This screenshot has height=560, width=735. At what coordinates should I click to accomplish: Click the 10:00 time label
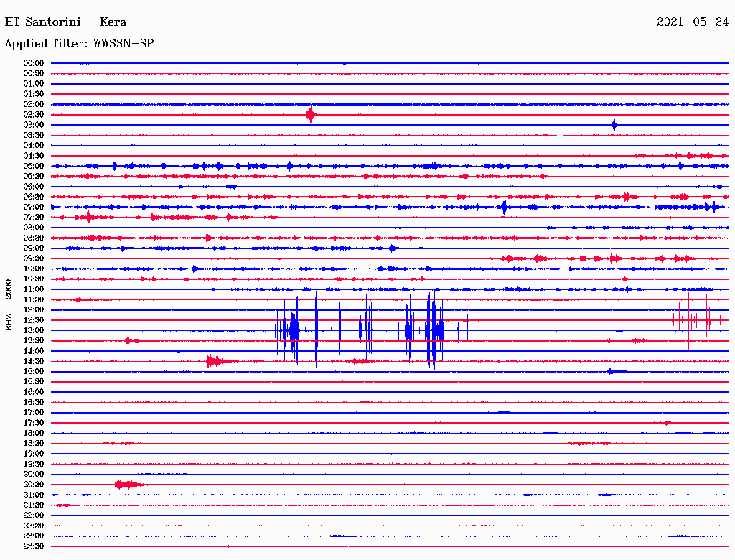34,269
